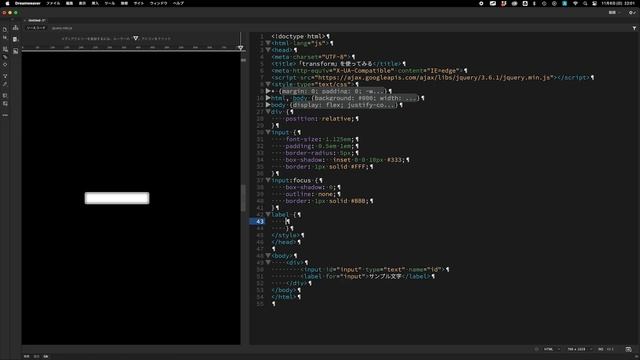The height and width of the screenshot is (360, 640).
Task: Open the 表示 menu
Action: click(82, 3)
